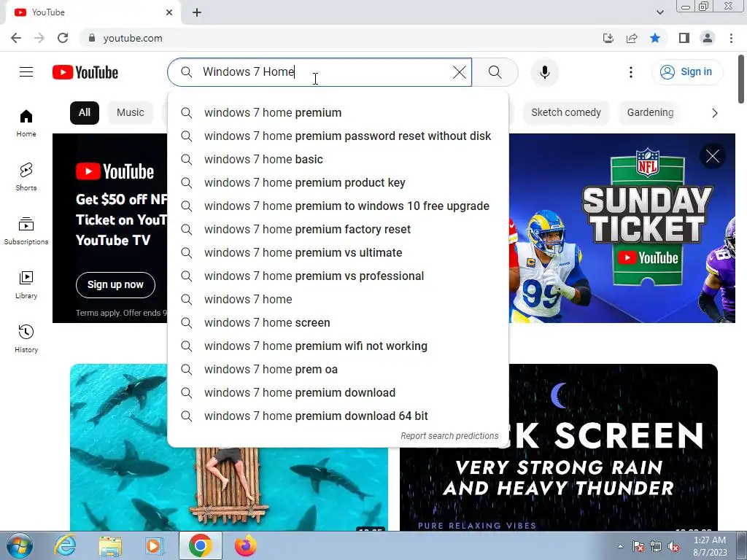Open Windows Media Player from taskbar
This screenshot has width=747, height=560.
tap(155, 545)
